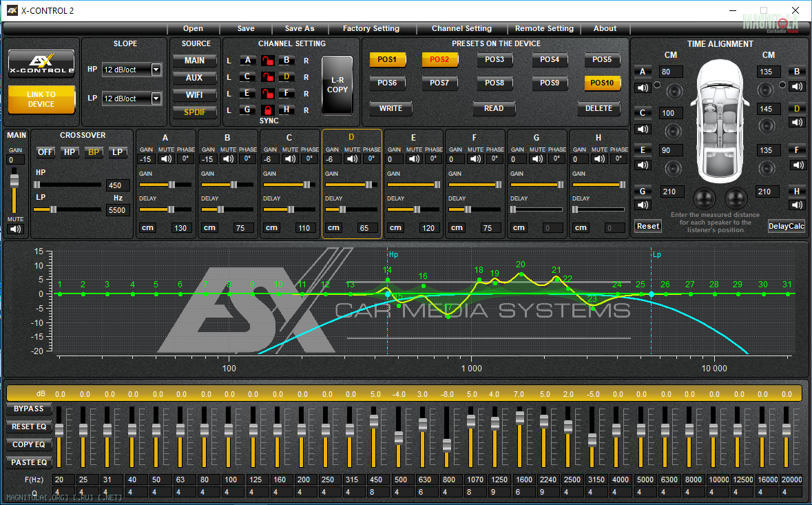Toggle the E/F channel sync lock
The width and height of the screenshot is (812, 505).
(x=267, y=94)
